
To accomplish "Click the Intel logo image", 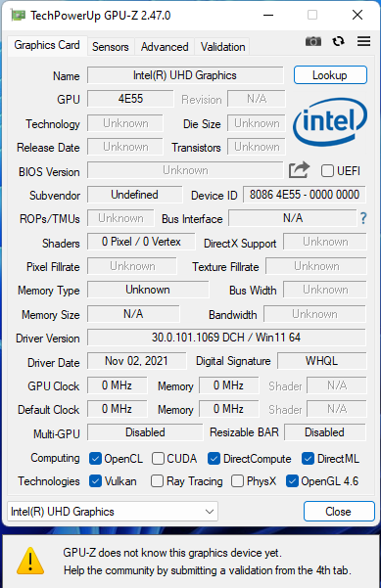I will pyautogui.click(x=330, y=121).
